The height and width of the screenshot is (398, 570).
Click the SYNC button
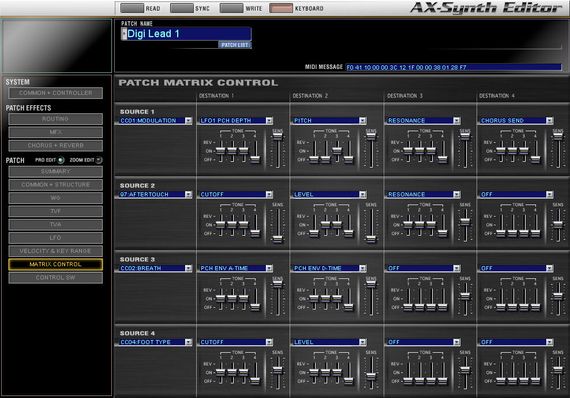pyautogui.click(x=182, y=8)
